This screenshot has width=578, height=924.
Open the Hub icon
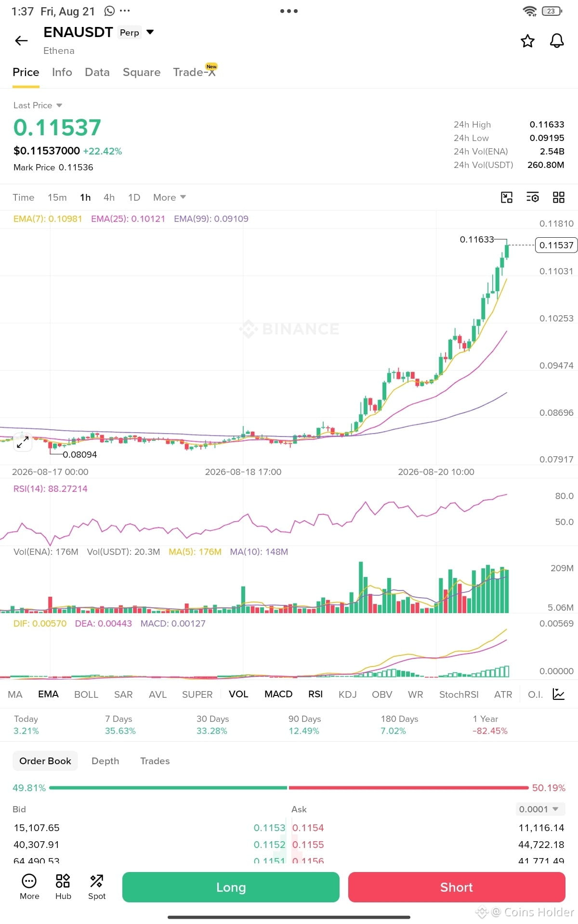click(63, 886)
